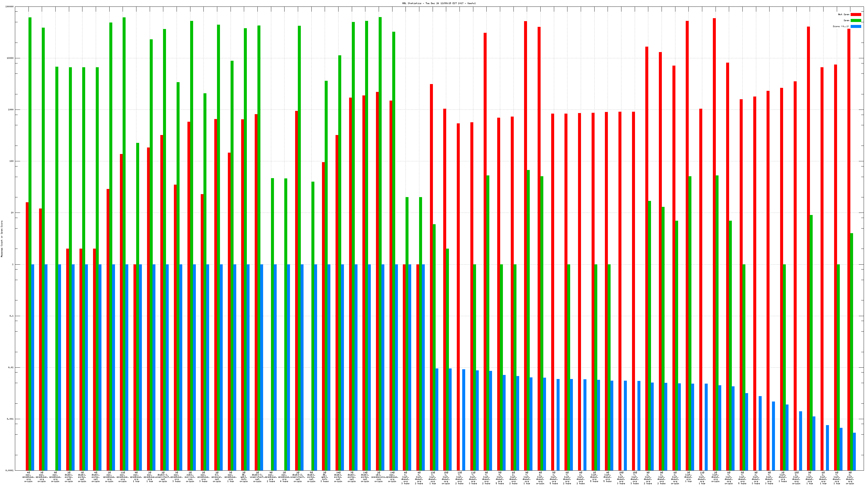Click the RBL Statistics chart title
Screen dimensions: 868x488
(439, 3)
